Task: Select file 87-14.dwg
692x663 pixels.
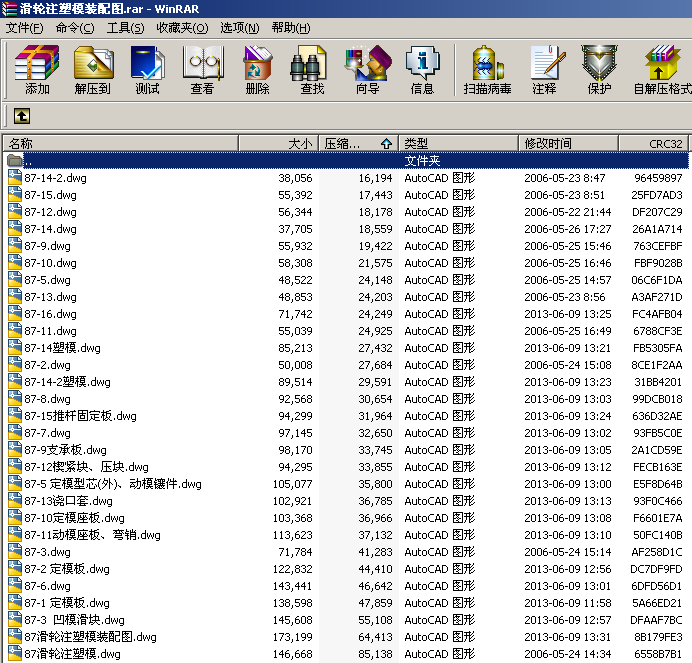Action: pyautogui.click(x=50, y=229)
